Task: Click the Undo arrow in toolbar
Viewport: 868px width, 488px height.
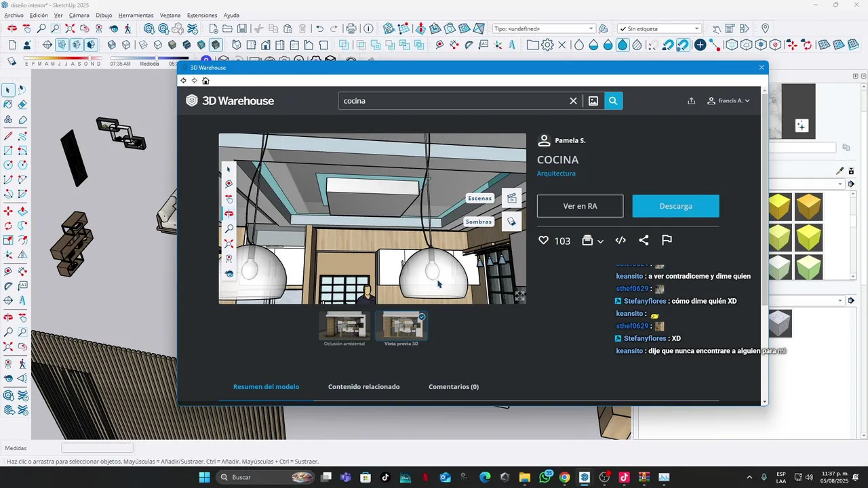Action: (320, 29)
